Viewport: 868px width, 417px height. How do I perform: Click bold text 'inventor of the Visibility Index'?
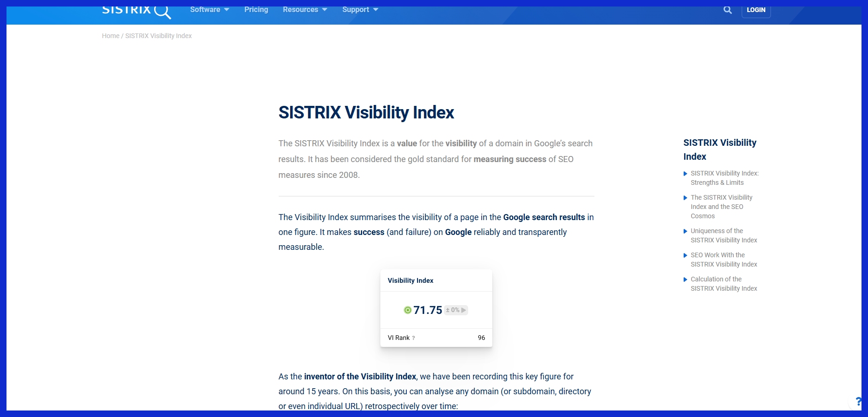[x=360, y=377]
